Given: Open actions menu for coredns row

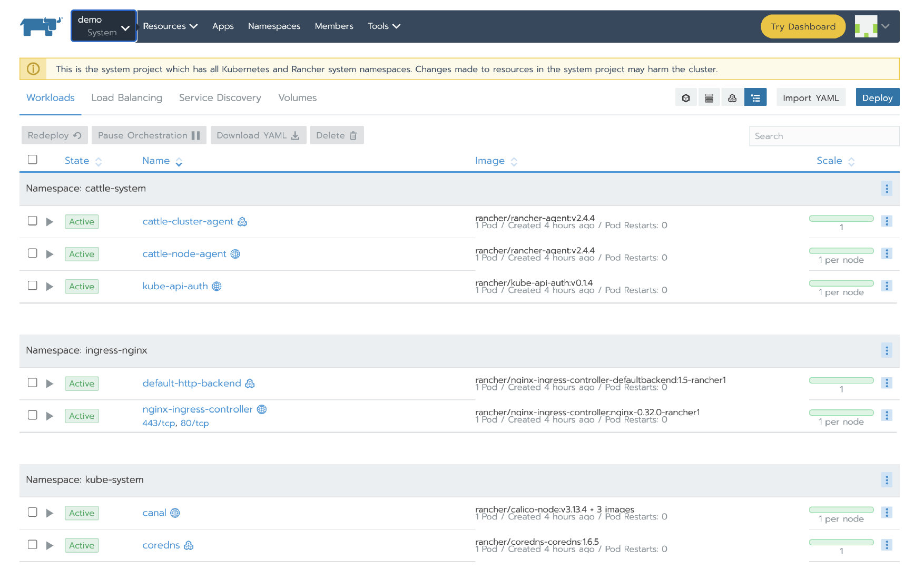Looking at the screenshot, I should [x=887, y=545].
